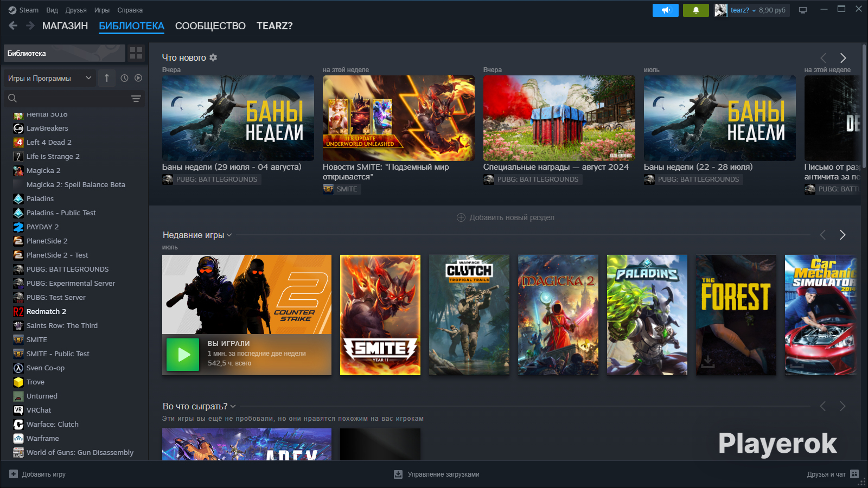This screenshot has width=868, height=488.
Task: Click the Redmatch 2 game icon
Action: point(18,312)
